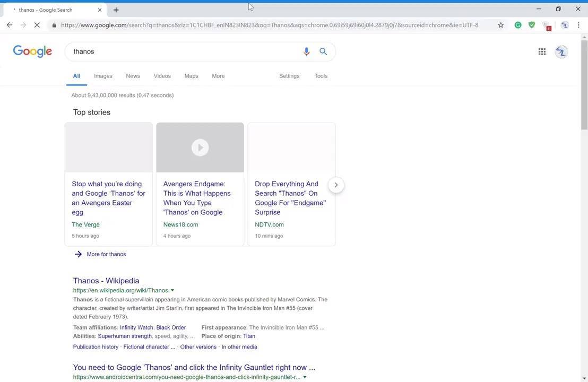Open In other media sitelink
Image resolution: width=588 pixels, height=382 pixels.
(x=239, y=347)
